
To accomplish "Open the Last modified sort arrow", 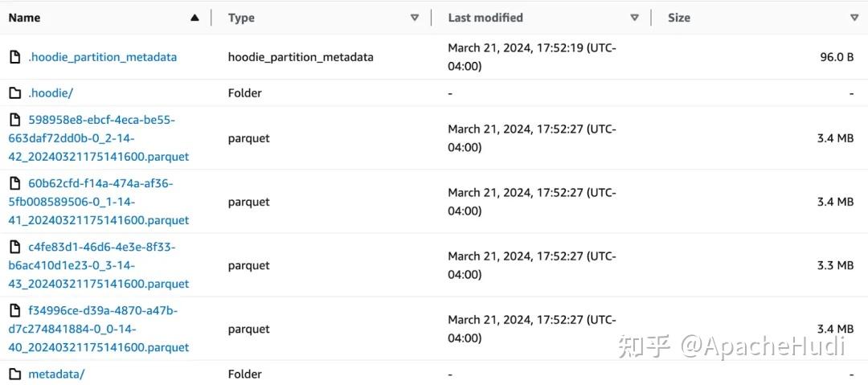I will 634,18.
